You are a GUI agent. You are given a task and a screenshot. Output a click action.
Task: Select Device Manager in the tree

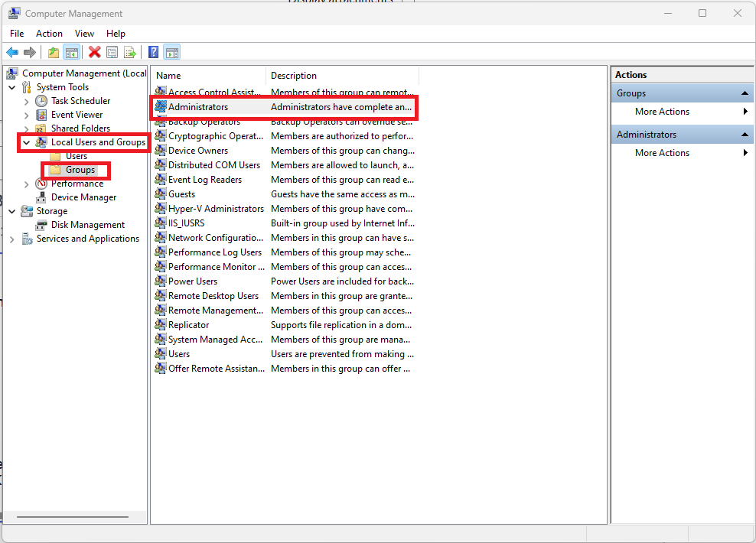[83, 197]
